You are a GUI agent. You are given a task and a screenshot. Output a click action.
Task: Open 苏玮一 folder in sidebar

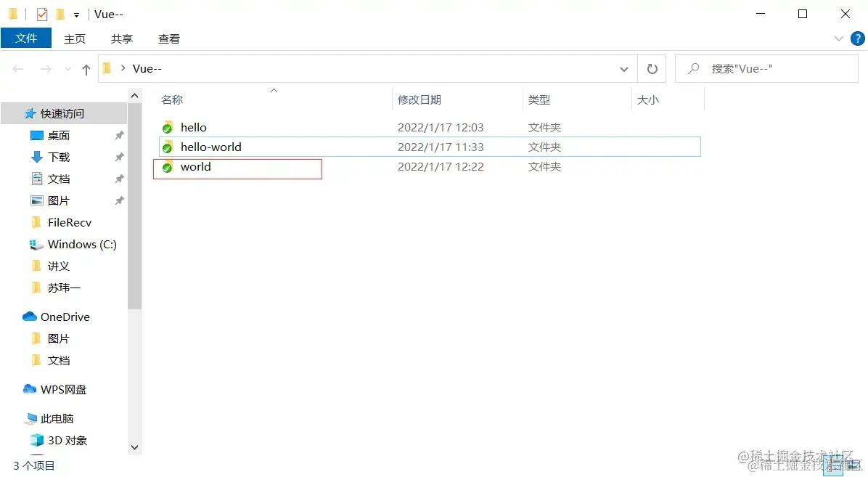[x=64, y=288]
